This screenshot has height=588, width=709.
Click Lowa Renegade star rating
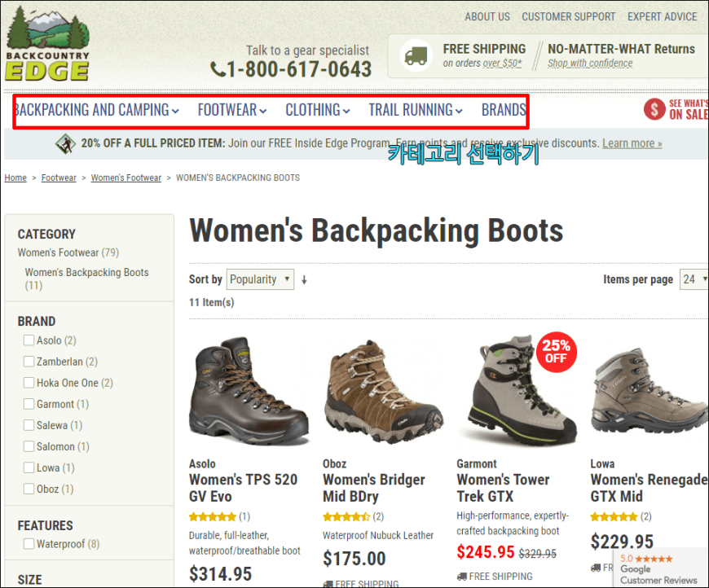pyautogui.click(x=614, y=516)
